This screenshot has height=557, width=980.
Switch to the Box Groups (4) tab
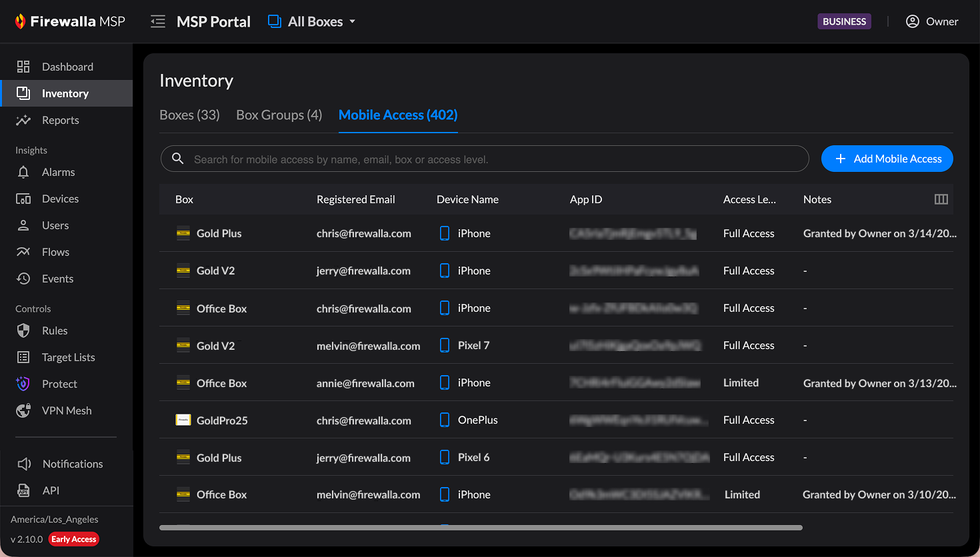(x=279, y=115)
